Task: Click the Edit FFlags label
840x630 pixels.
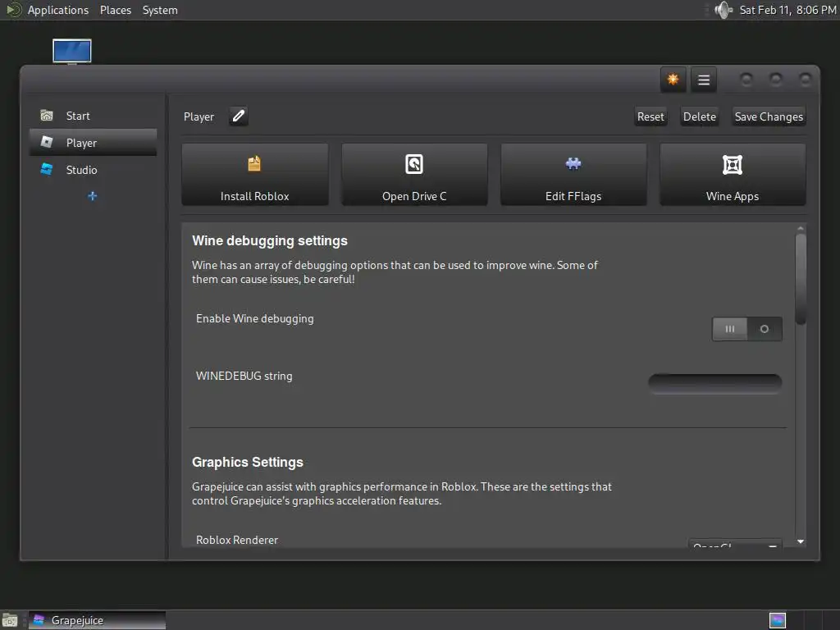Action: click(573, 197)
